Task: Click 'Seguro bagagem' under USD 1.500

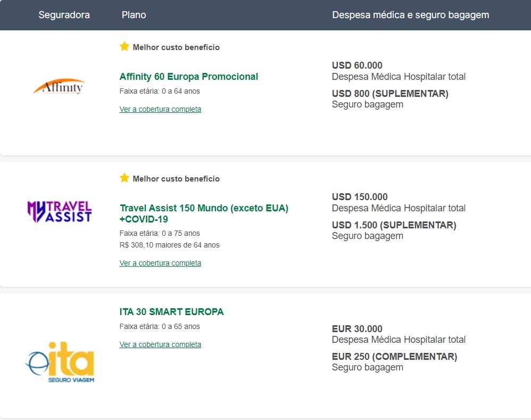Action: [368, 236]
